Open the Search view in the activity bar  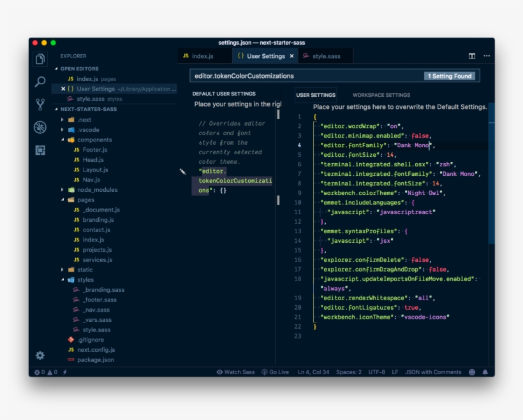click(x=40, y=82)
